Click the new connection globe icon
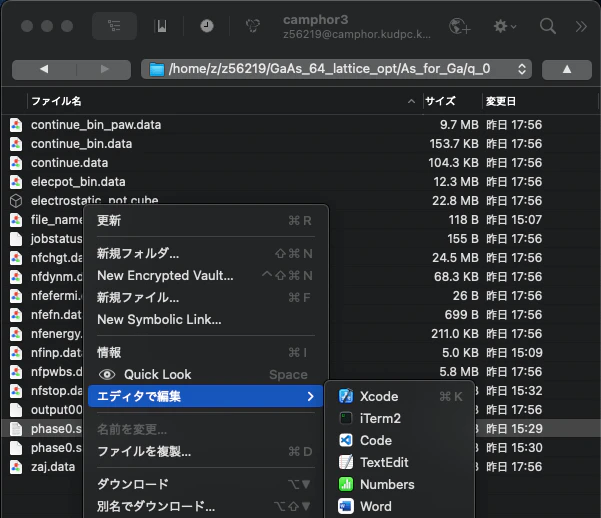Viewport: 601px width, 518px height. [460, 26]
